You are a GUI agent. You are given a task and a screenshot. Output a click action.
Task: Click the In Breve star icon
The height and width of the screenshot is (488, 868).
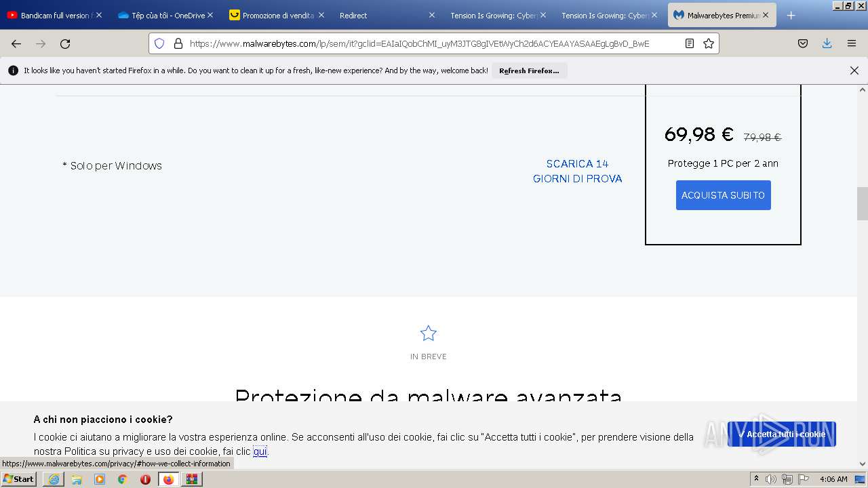(x=429, y=333)
